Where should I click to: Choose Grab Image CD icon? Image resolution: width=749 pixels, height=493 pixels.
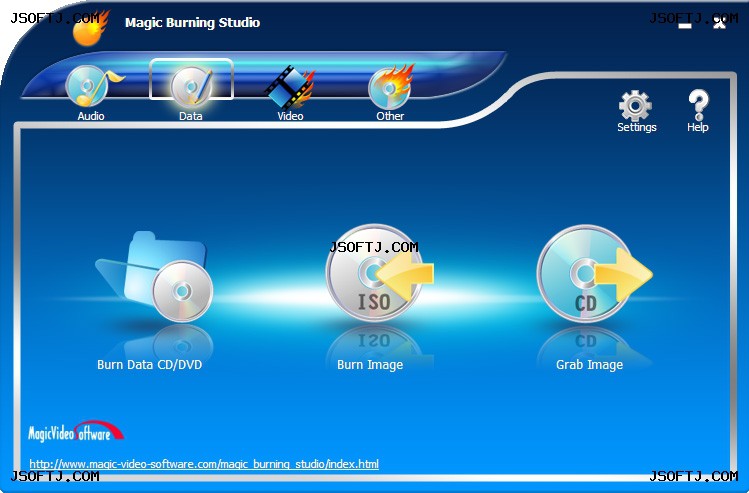pyautogui.click(x=594, y=274)
